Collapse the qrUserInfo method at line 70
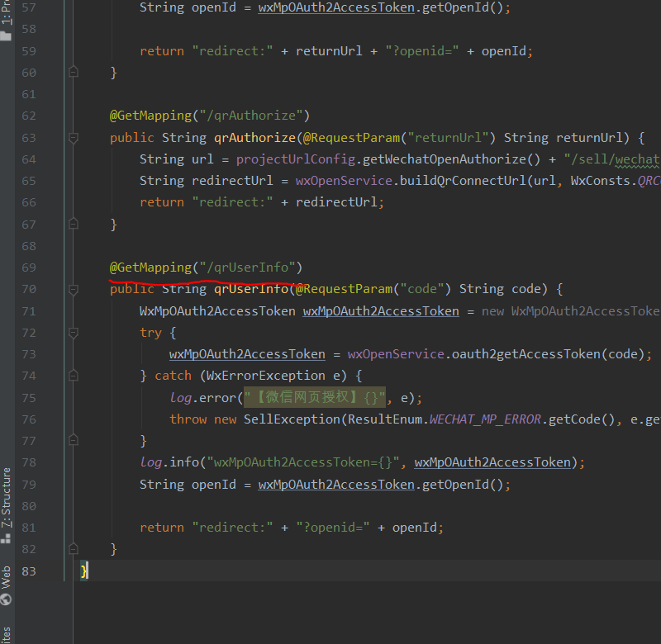 pyautogui.click(x=74, y=289)
